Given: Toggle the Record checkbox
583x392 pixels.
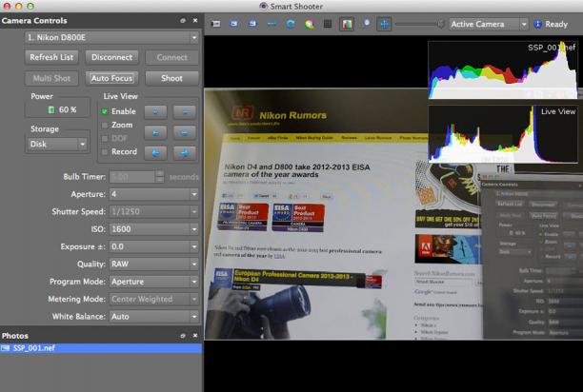Looking at the screenshot, I should pos(105,152).
